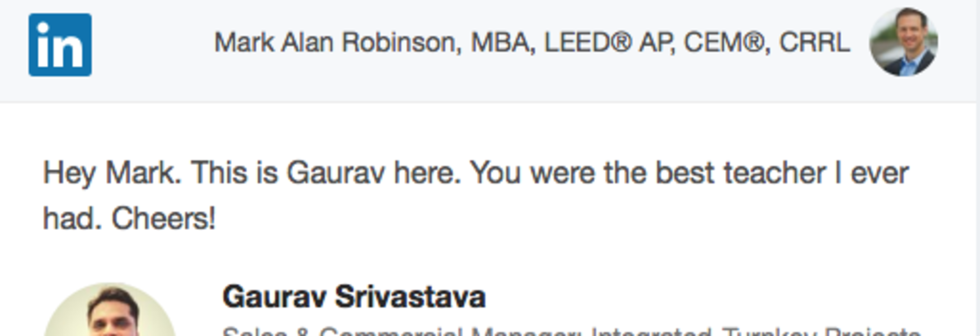Click the bold Gaurav Srivastava name link

354,296
